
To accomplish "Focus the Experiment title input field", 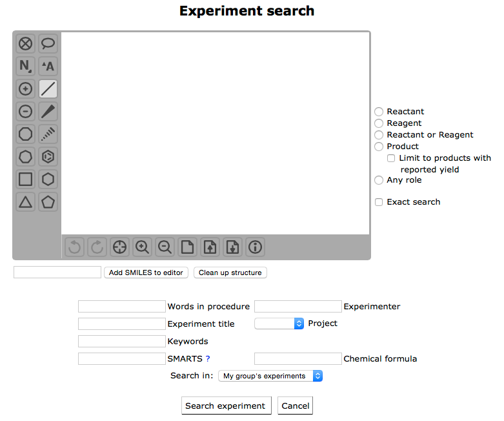I will coord(122,324).
